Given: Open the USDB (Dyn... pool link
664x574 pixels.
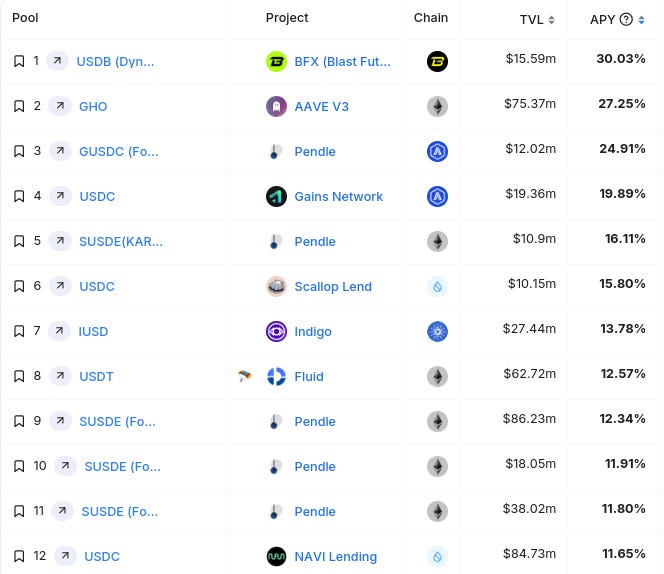Looking at the screenshot, I should tap(115, 61).
